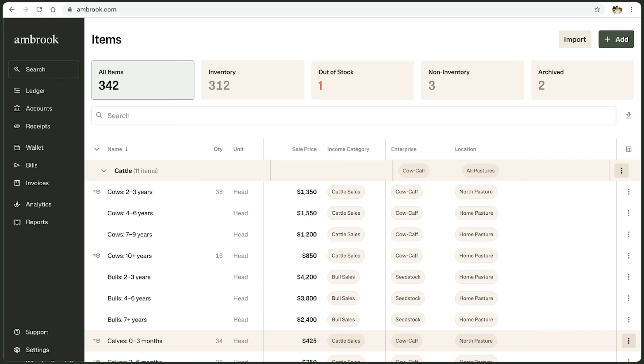Click the inventory icon beside Cows: 2–3 years
The image size is (644, 364).
point(97,192)
